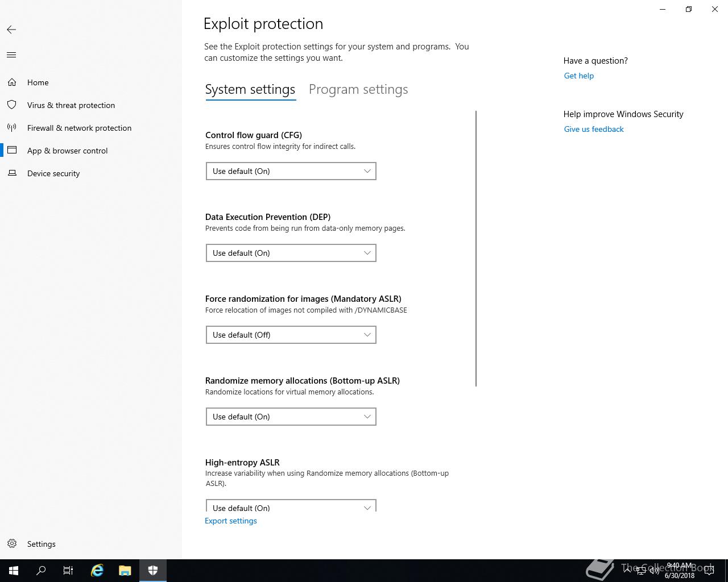Click the Settings gear icon
The height and width of the screenshot is (582, 728).
(12, 544)
